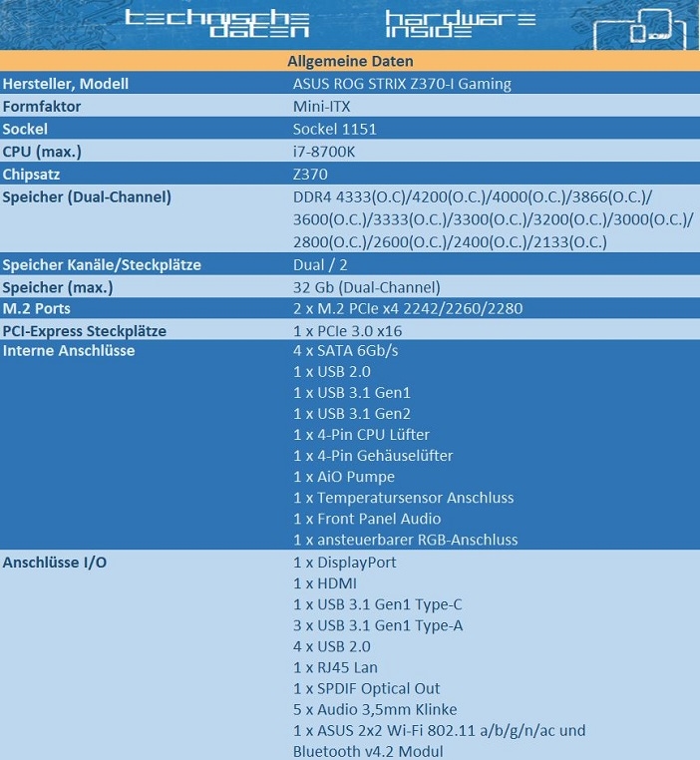
Task: Click the 'Z370' chipset value
Action: pos(310,175)
